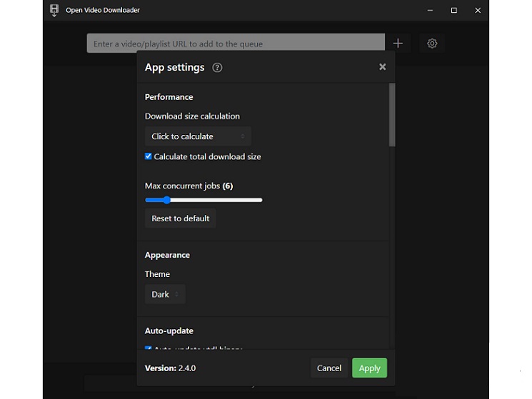Click the Max concurrent jobs slider handle
Image resolution: width=532 pixels, height=399 pixels.
166,200
